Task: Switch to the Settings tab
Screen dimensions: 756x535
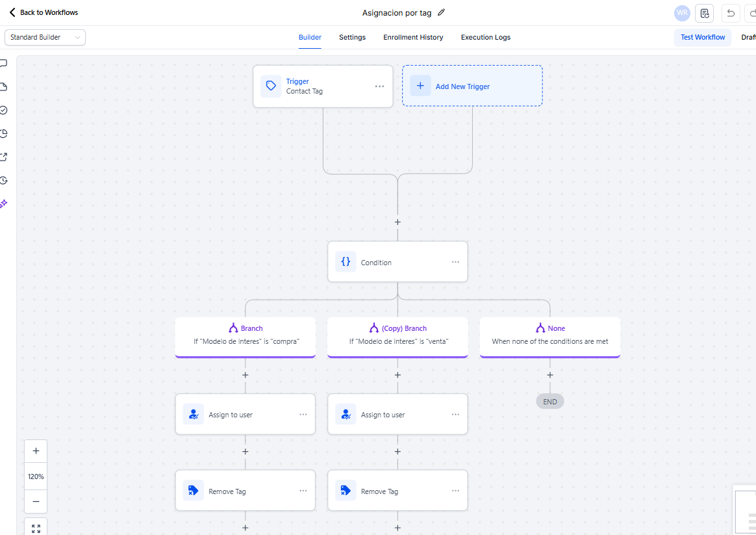Action: 352,38
